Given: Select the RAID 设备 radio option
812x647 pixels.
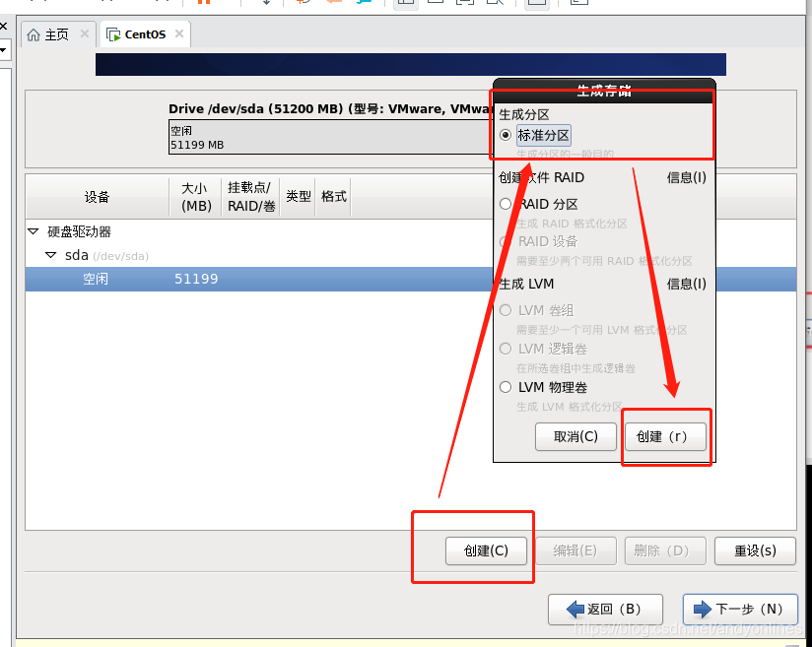Looking at the screenshot, I should (506, 241).
